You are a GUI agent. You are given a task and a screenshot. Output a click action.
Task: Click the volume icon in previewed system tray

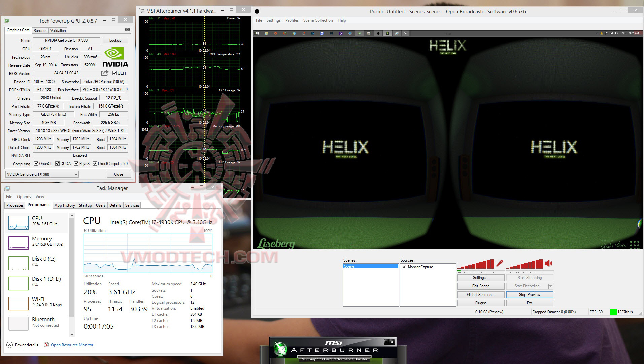click(616, 33)
